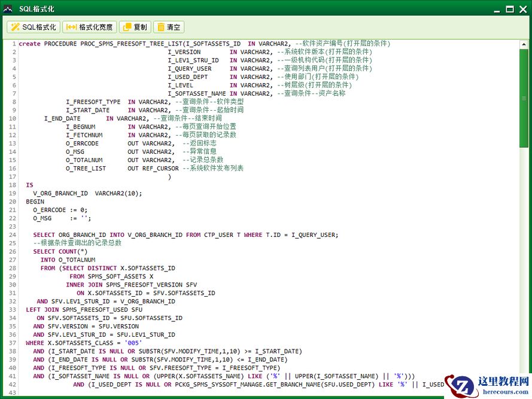Click the O_TREE_LIST parameter name
The height and width of the screenshot is (399, 532).
[x=86, y=169]
